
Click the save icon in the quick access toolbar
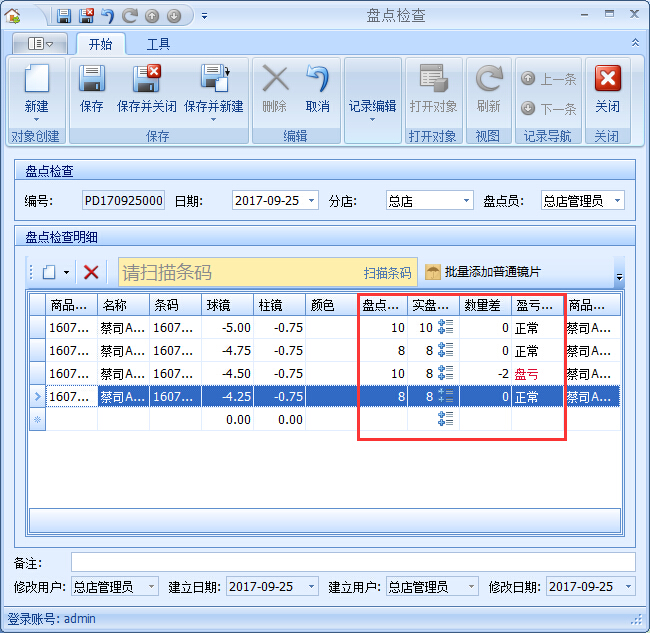click(64, 16)
